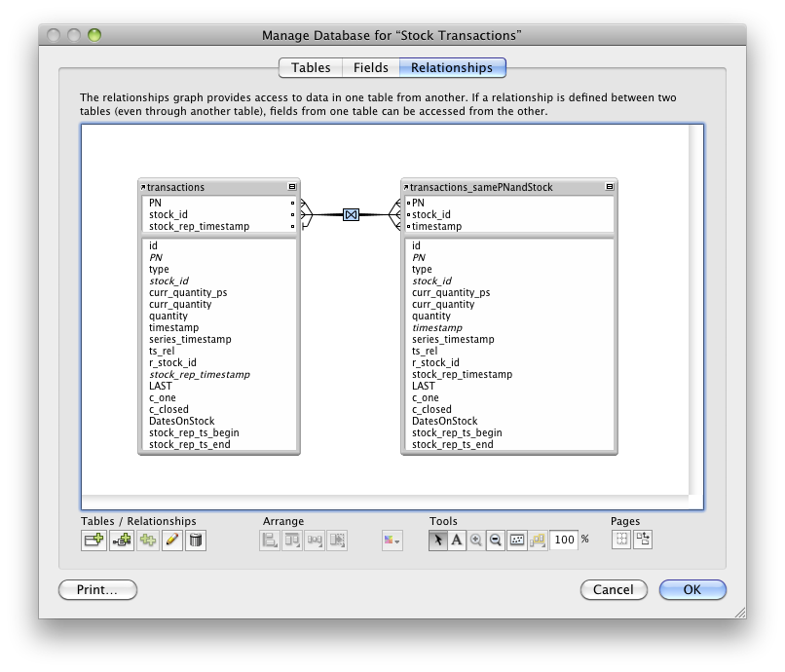
Task: Click type field in transactions table
Action: click(x=159, y=270)
